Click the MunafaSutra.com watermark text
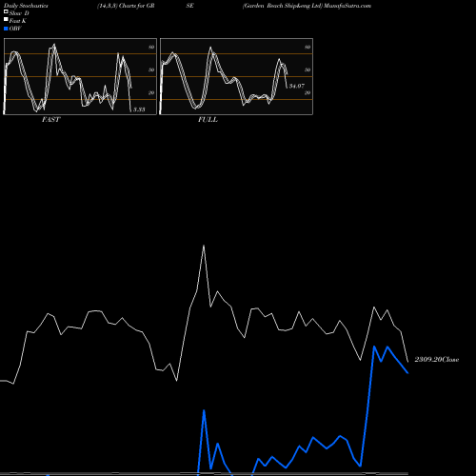The image size is (476, 476). [347, 6]
